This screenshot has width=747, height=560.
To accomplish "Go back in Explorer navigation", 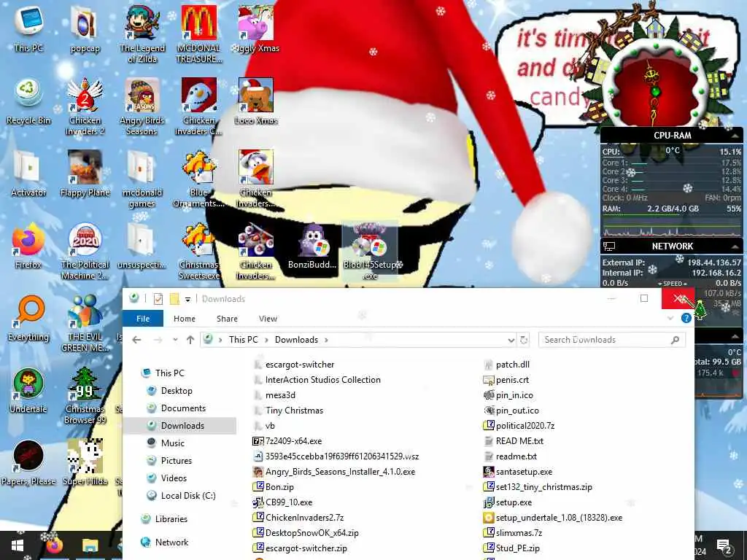I will tap(136, 340).
